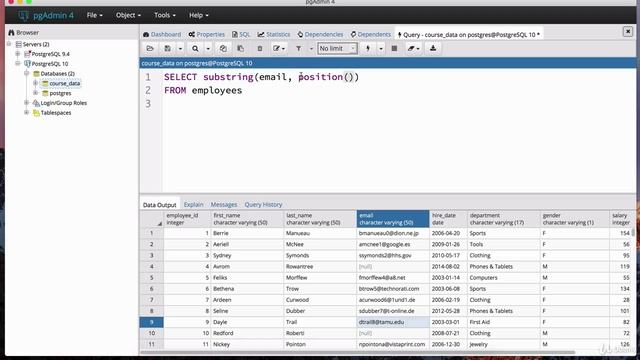This screenshot has width=640, height=360.
Task: Select the course_data database in tree
Action: 65,83
